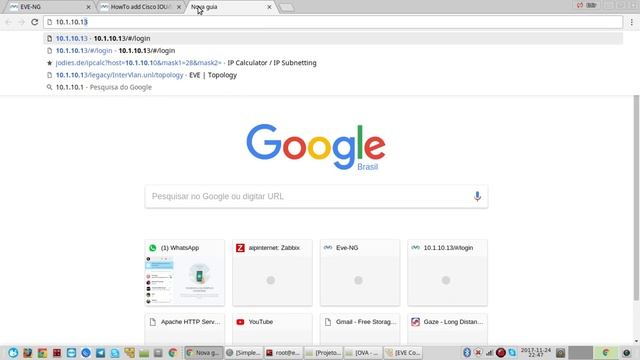Reload the page with the refresh icon

tap(35, 22)
